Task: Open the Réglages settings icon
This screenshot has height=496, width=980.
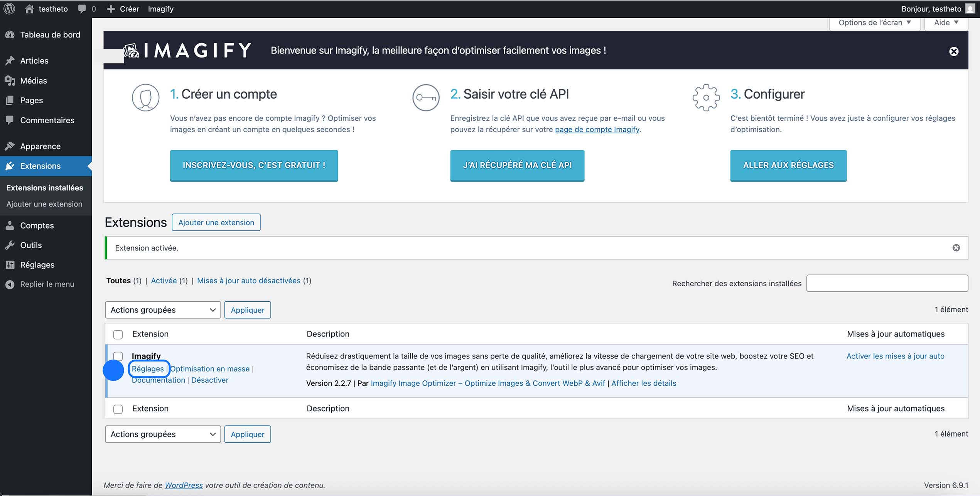Action: pyautogui.click(x=10, y=265)
